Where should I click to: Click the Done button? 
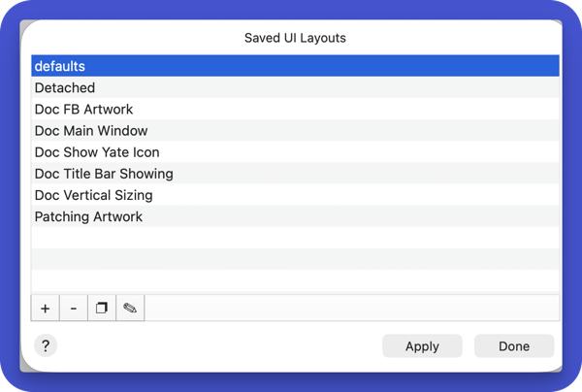tap(514, 346)
